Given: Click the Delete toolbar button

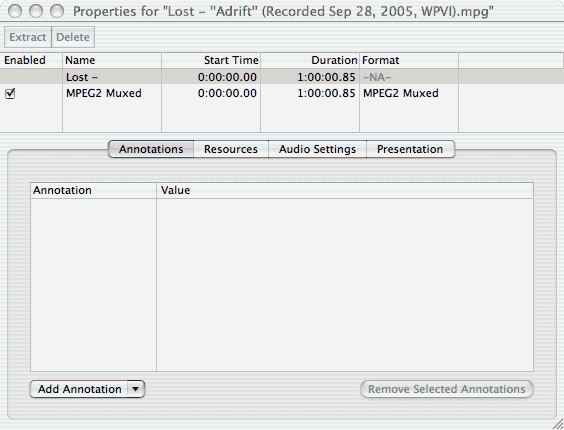Looking at the screenshot, I should coord(73,37).
